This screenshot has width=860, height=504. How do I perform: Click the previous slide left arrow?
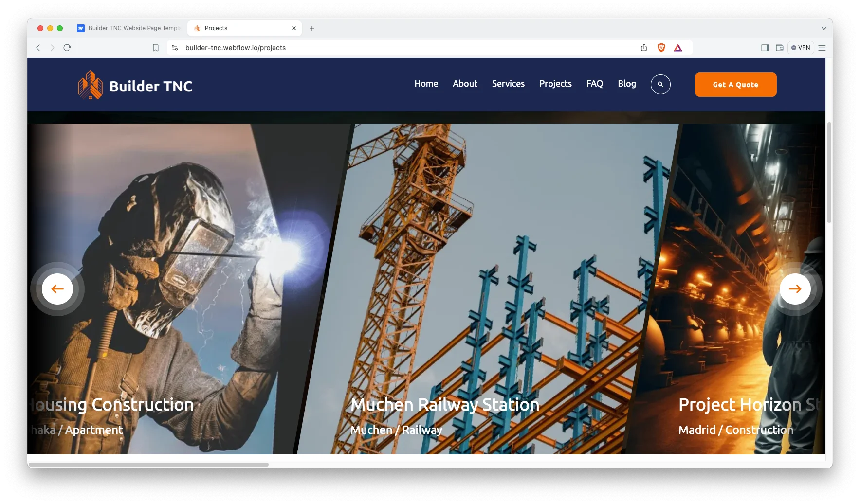pos(57,289)
